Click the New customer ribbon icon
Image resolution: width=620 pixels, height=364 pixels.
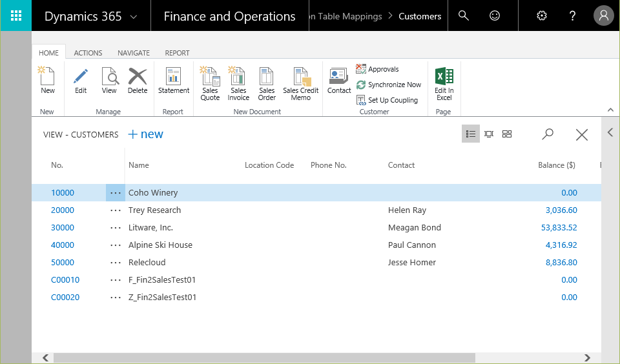tap(47, 80)
